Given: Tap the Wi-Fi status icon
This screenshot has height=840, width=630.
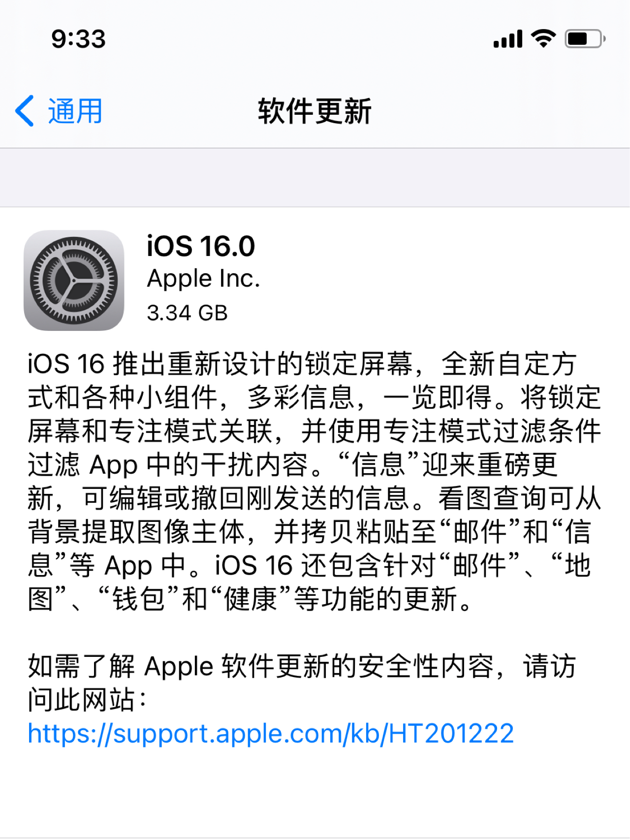Looking at the screenshot, I should (543, 38).
